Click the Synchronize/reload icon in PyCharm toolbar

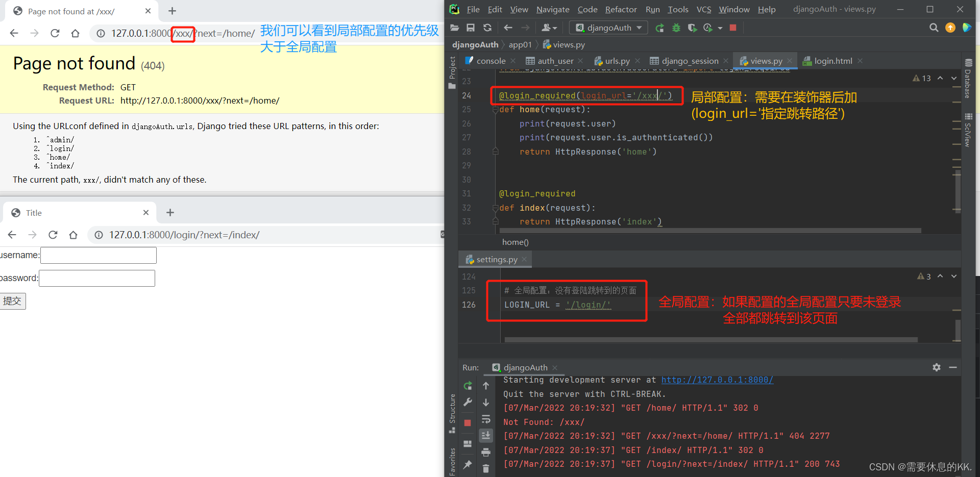487,28
